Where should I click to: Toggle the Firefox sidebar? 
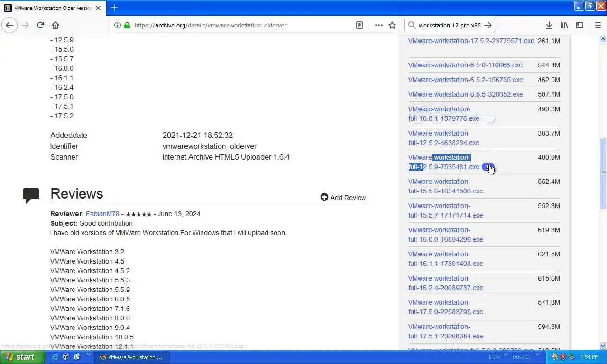[579, 25]
